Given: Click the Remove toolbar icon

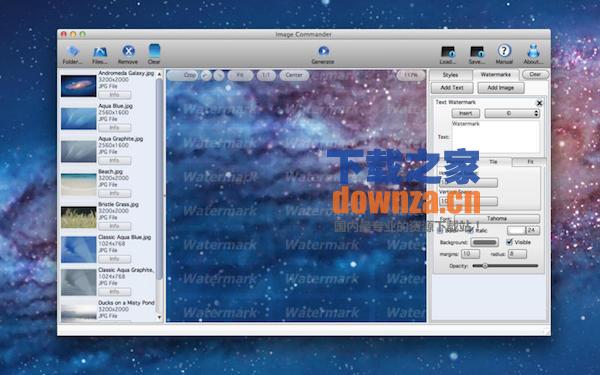Looking at the screenshot, I should (x=128, y=51).
